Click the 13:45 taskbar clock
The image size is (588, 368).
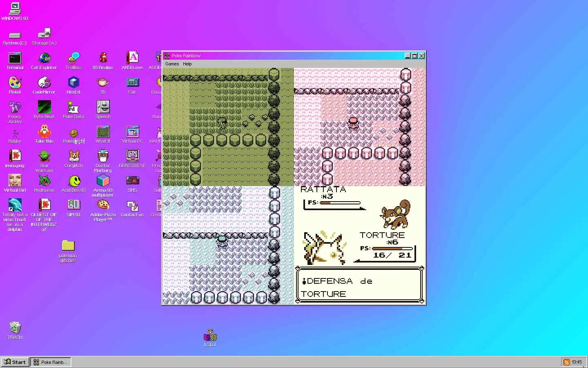coord(577,362)
